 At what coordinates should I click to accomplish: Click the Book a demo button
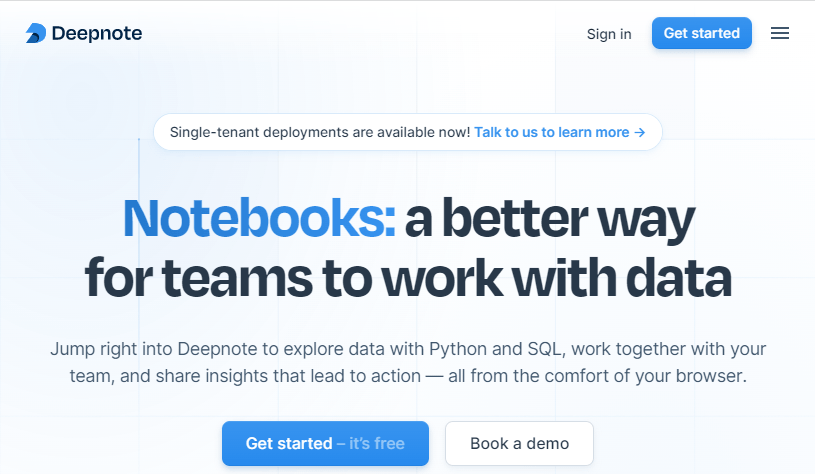[519, 443]
